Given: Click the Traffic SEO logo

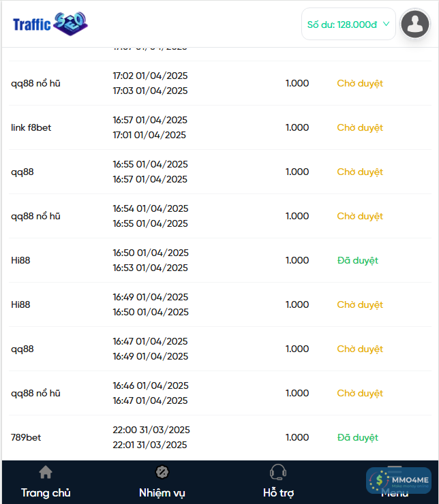Looking at the screenshot, I should point(50,24).
